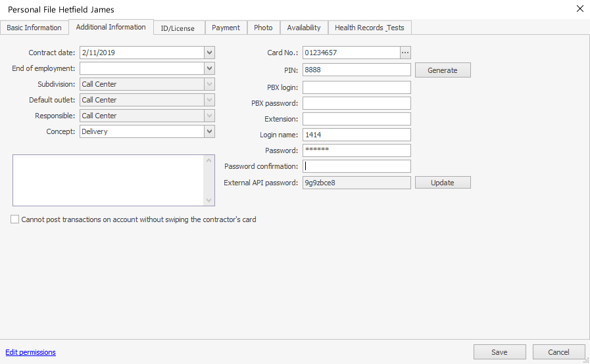Click the scroll-down arrow of the notes box
The height and width of the screenshot is (364, 590).
tap(209, 200)
